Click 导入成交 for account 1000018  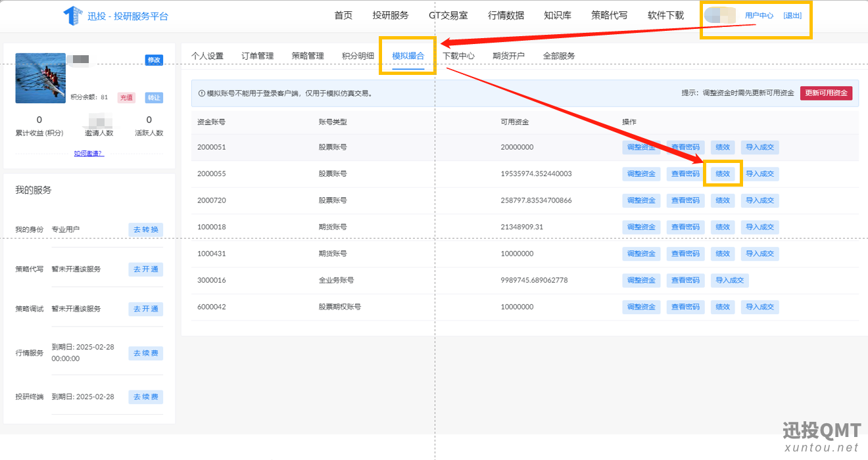[759, 227]
